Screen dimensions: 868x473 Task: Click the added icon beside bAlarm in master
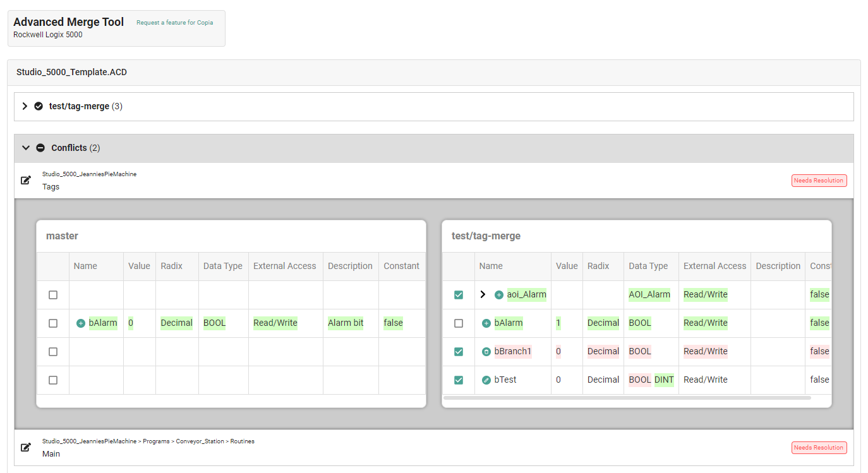point(81,323)
